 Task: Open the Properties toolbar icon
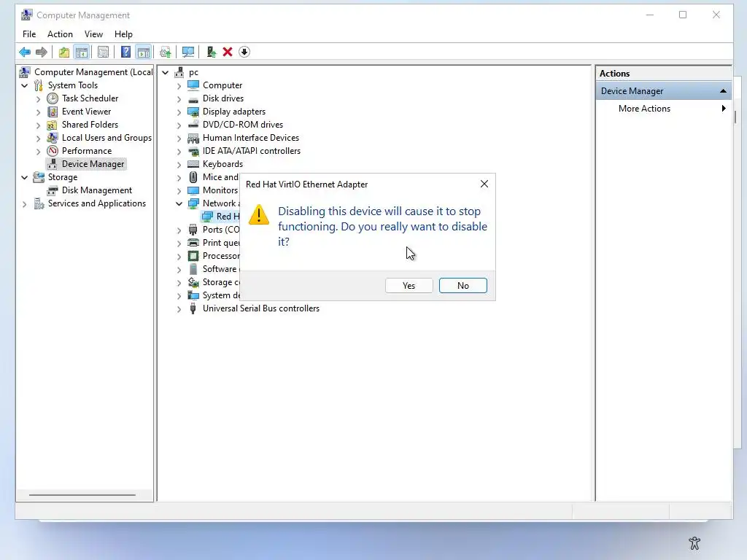[103, 52]
